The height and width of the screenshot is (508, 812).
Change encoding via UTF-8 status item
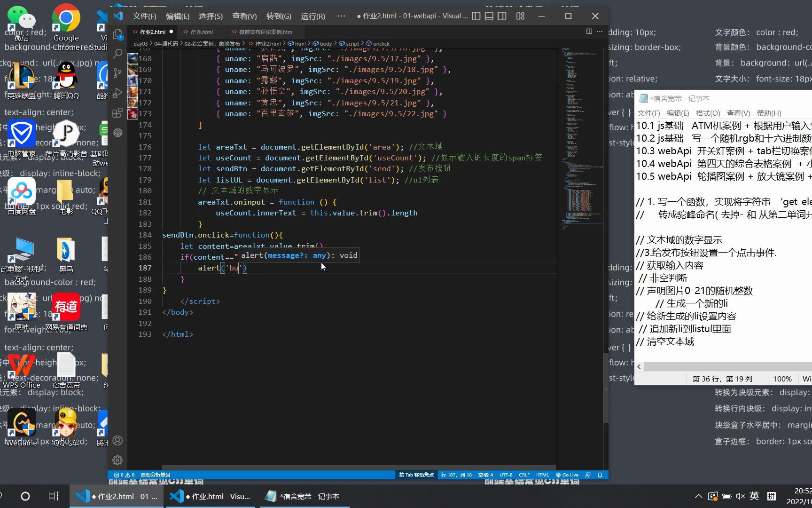coord(506,475)
